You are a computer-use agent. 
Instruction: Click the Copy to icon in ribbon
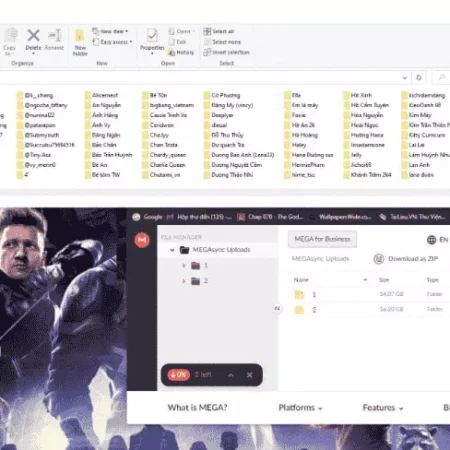click(11, 35)
